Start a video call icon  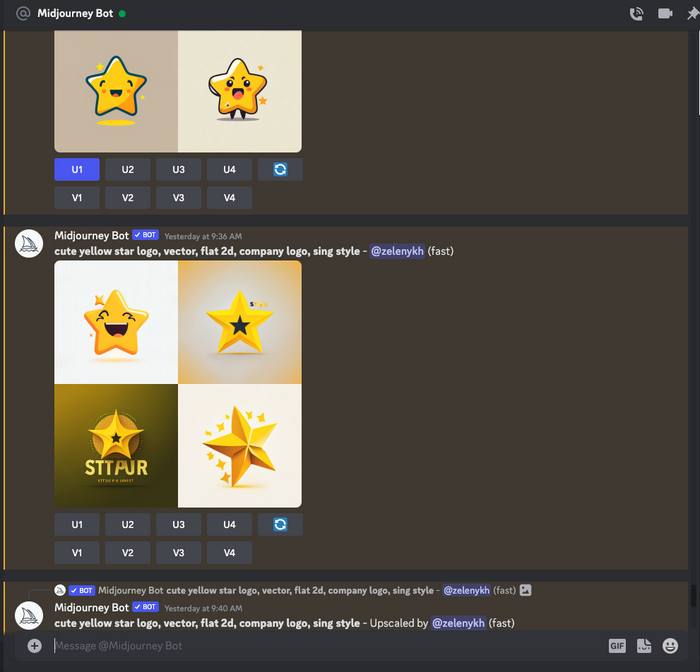tap(665, 14)
